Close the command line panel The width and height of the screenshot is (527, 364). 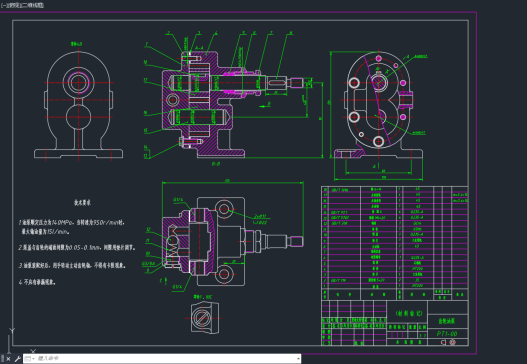point(8,359)
